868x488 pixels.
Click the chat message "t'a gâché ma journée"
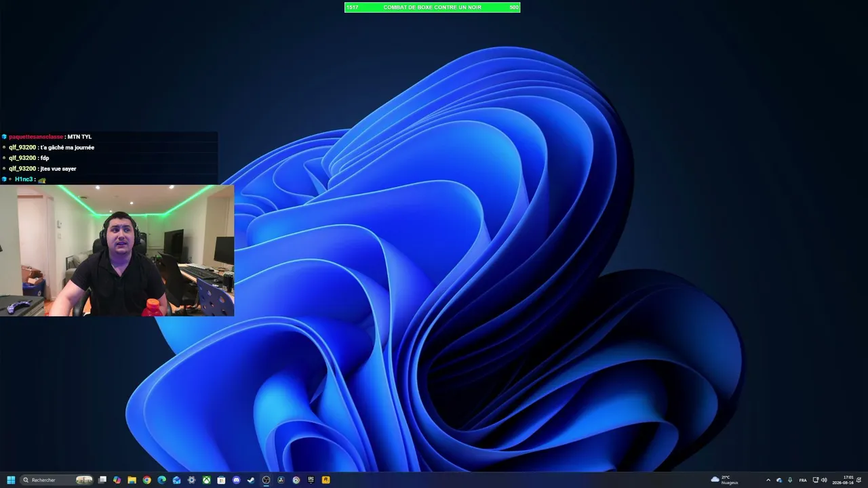coord(67,148)
